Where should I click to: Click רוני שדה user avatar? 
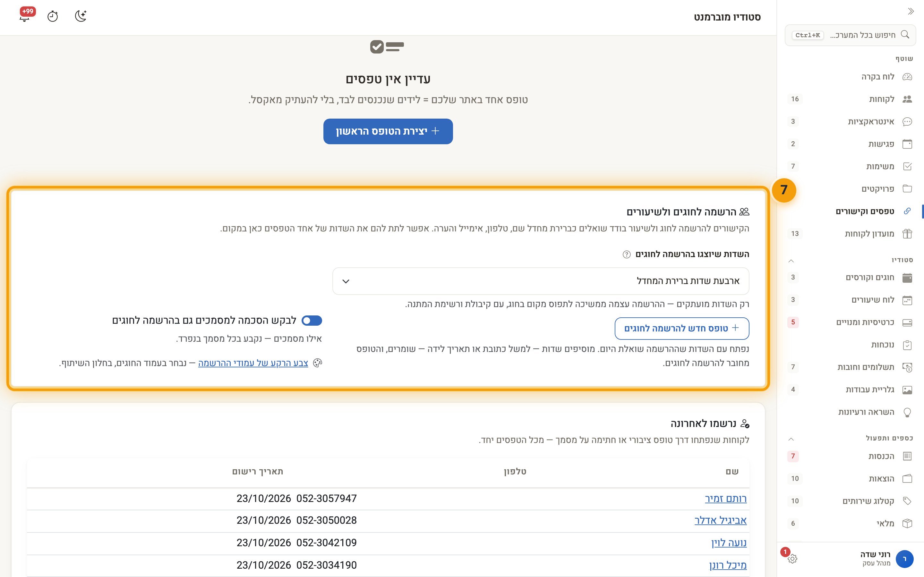coord(904,559)
